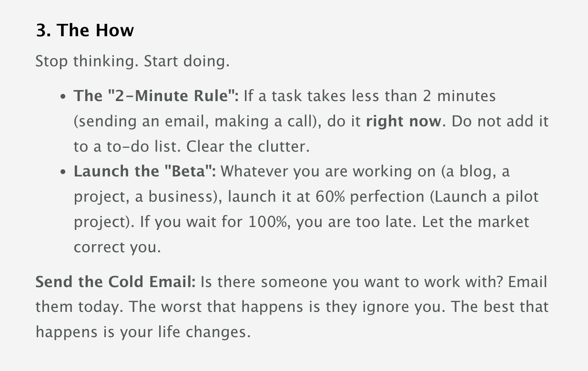Click the "100%" figure in the text
This screenshot has height=371, width=588.
[268, 222]
